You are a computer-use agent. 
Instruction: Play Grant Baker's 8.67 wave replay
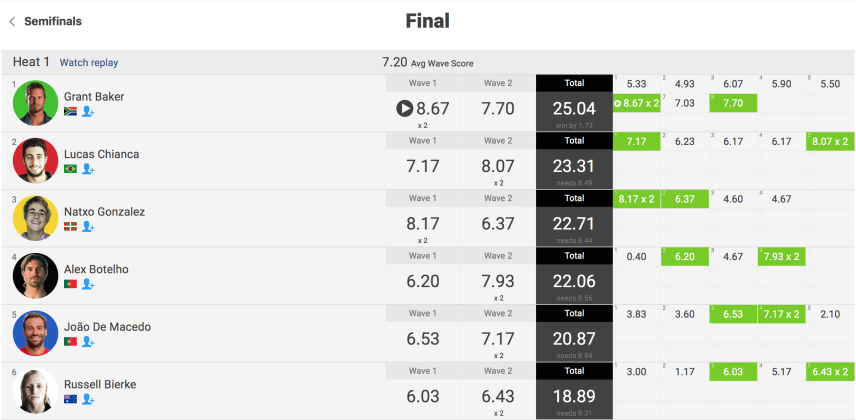click(405, 109)
